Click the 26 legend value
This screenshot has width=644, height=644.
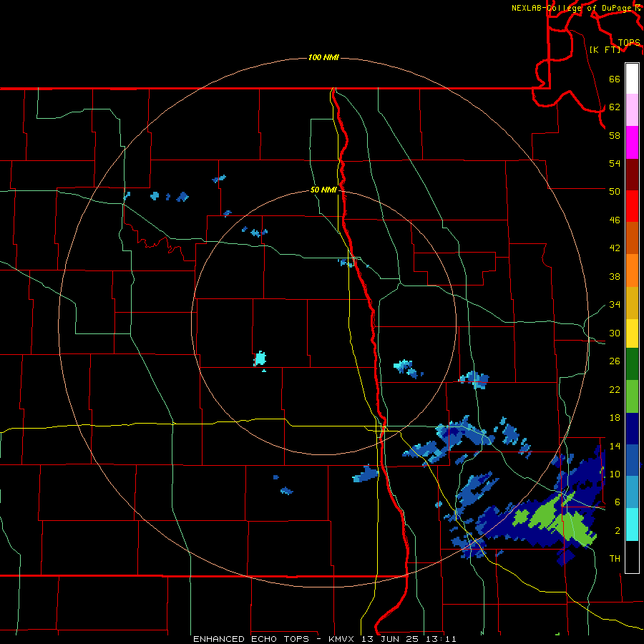coord(615,361)
